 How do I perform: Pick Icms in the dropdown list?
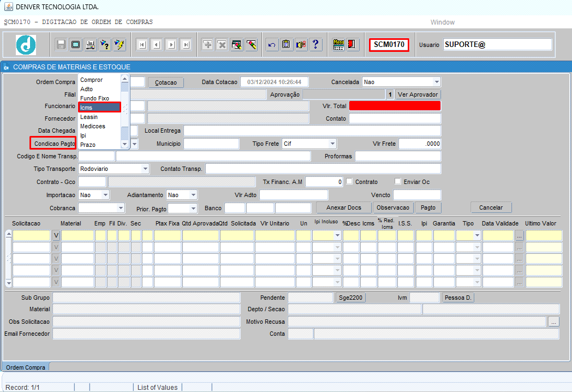click(99, 108)
